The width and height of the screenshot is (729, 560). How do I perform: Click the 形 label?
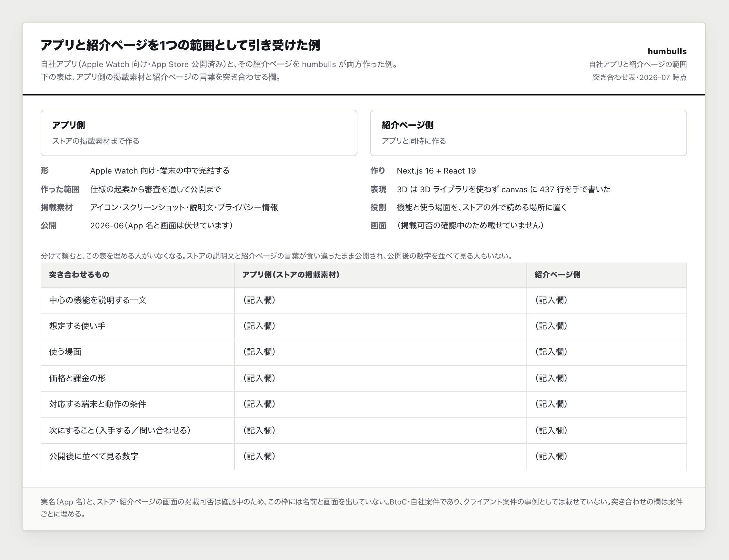click(x=45, y=171)
